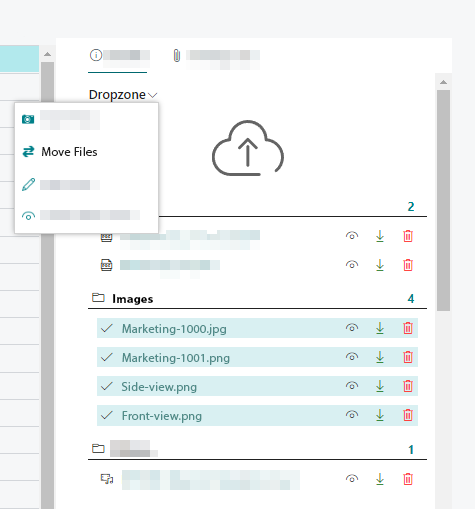Image resolution: width=475 pixels, height=509 pixels.
Task: Choose Move Files from the popup menu
Action: click(x=69, y=152)
